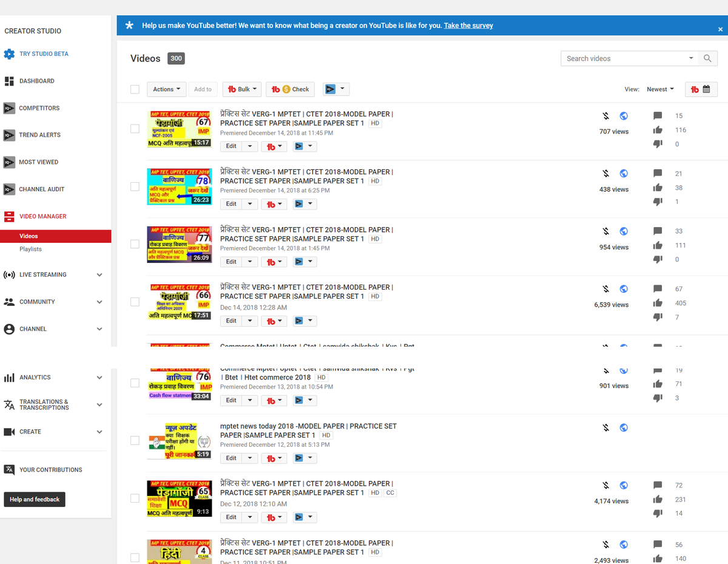Image resolution: width=728 pixels, height=564 pixels.
Task: Click the Video Manager red icon
Action: 9,216
